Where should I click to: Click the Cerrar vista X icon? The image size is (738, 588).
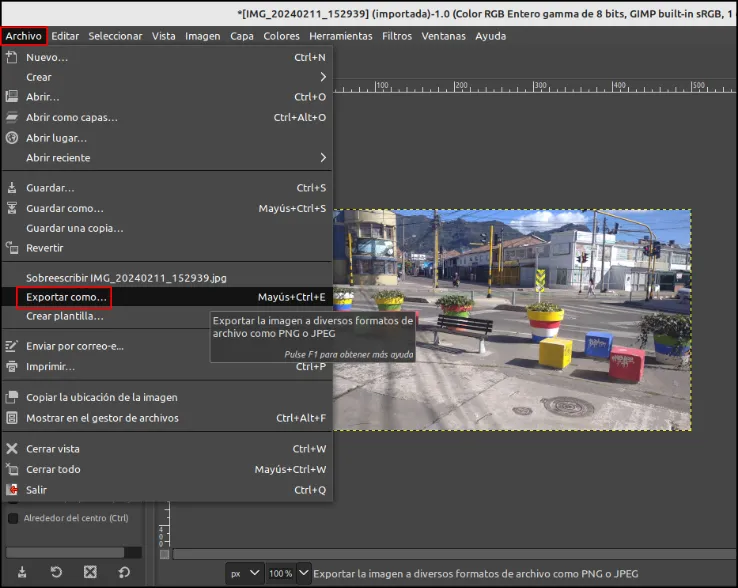pyautogui.click(x=12, y=449)
